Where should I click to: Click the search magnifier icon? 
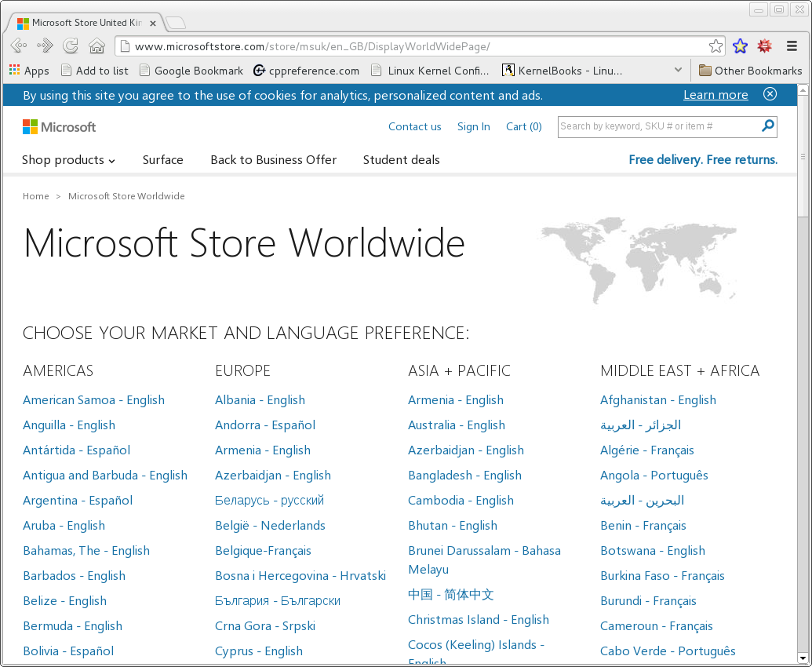coord(768,126)
